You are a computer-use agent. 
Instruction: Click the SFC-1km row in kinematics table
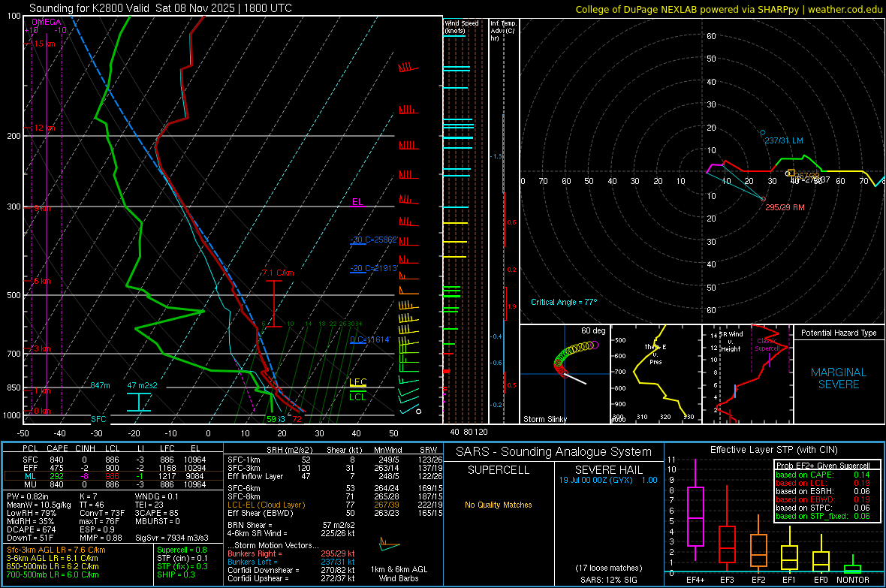[335, 460]
